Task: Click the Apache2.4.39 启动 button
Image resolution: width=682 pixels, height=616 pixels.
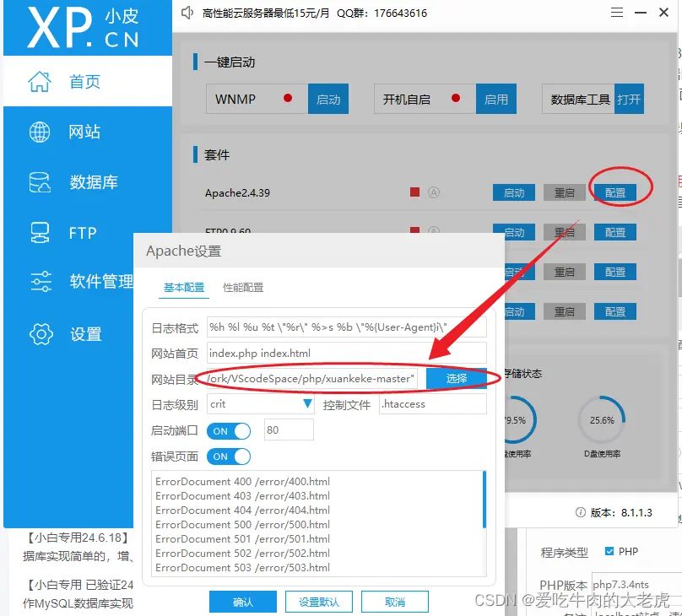Action: tap(514, 192)
